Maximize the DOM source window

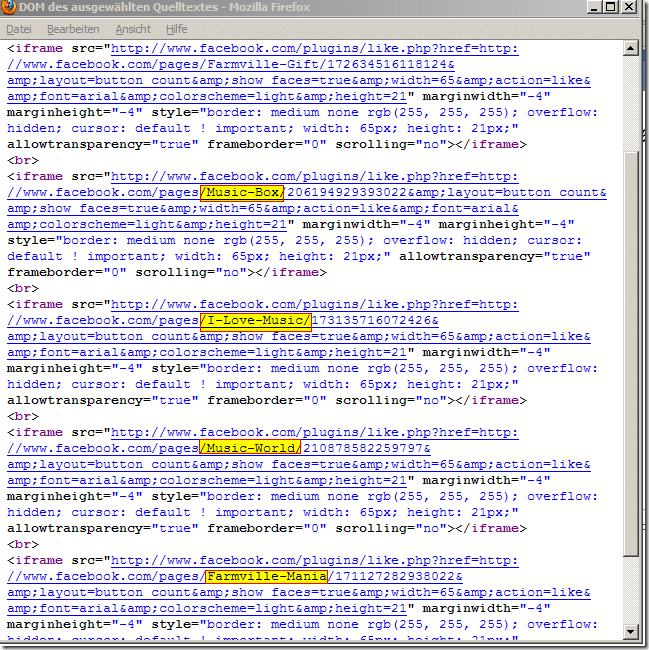(x=611, y=7)
